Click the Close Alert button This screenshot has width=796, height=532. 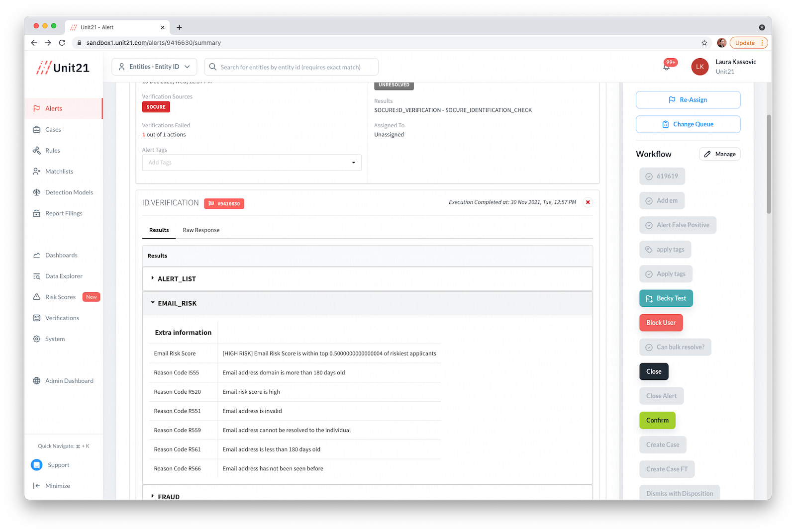[662, 396]
